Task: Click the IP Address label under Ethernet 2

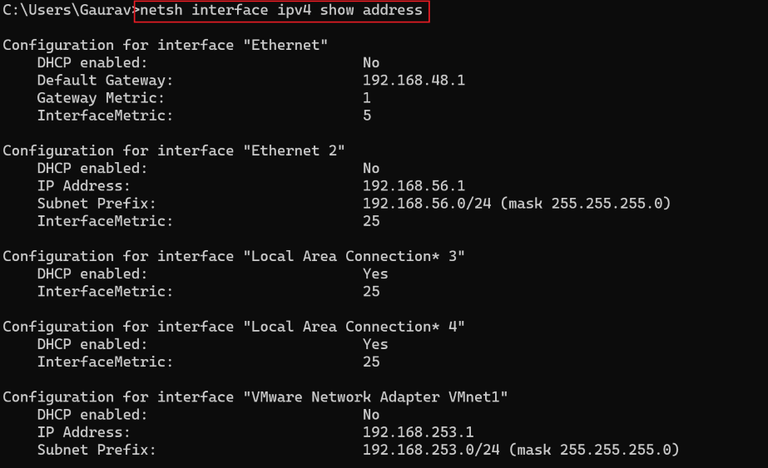Action: pos(82,185)
